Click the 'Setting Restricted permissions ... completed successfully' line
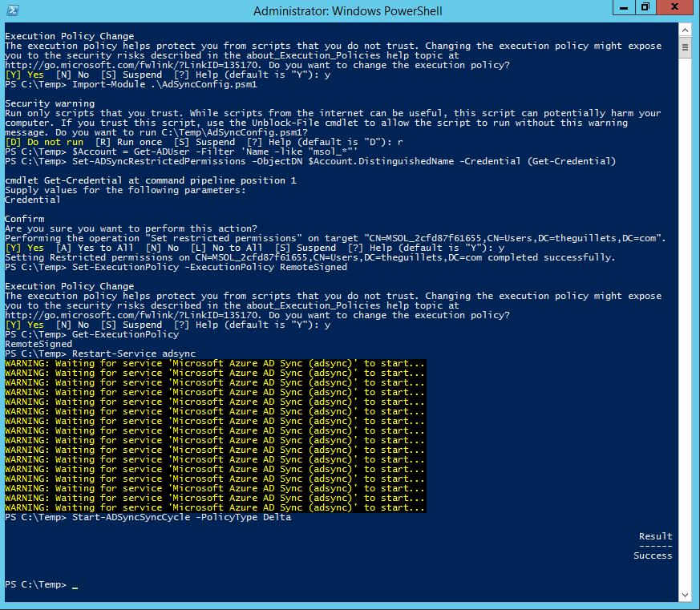 [x=310, y=257]
